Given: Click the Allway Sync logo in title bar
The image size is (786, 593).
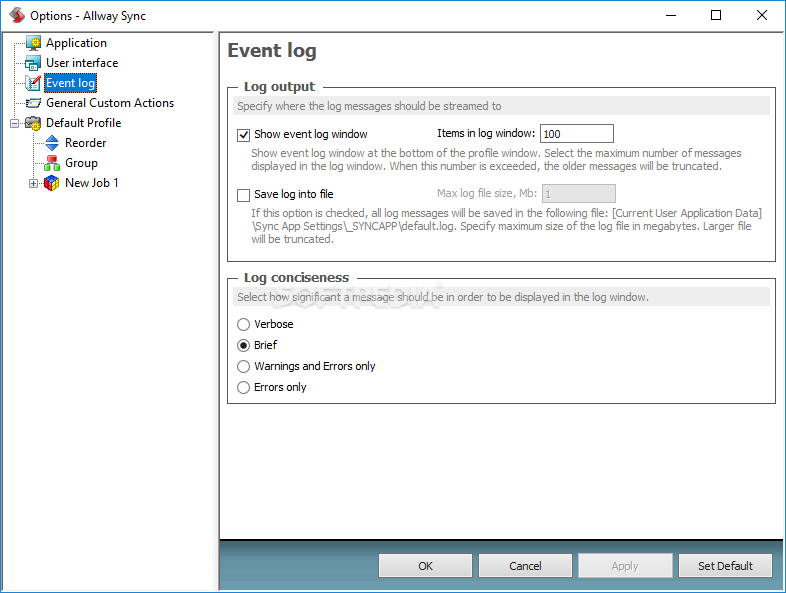Looking at the screenshot, I should point(17,16).
